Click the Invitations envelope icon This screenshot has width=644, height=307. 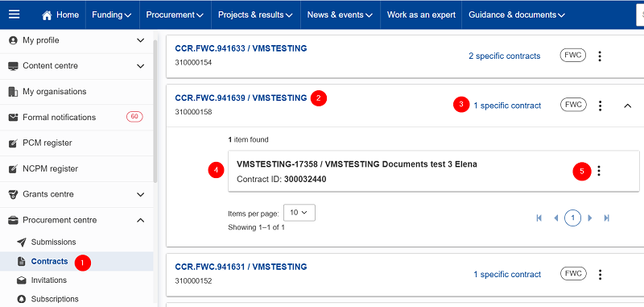22,280
